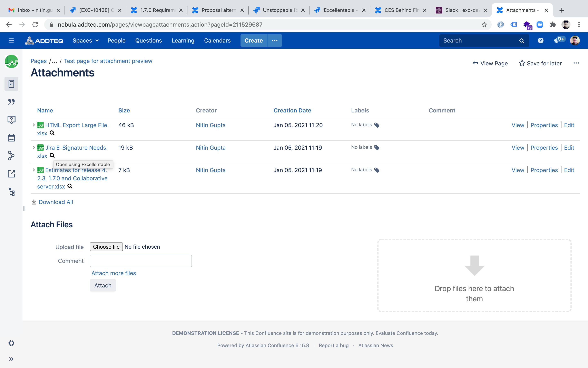Expand the Jira E-Signature Needs row

[x=33, y=147]
